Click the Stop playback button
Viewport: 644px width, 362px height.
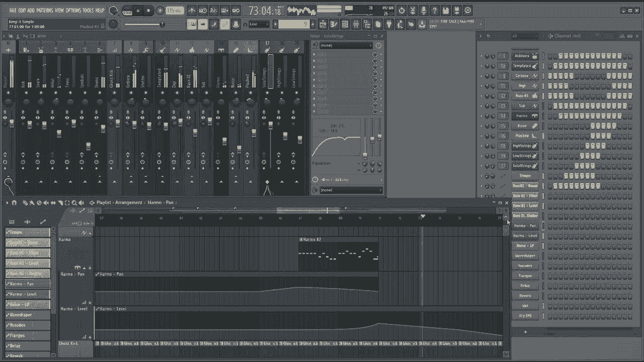click(148, 10)
